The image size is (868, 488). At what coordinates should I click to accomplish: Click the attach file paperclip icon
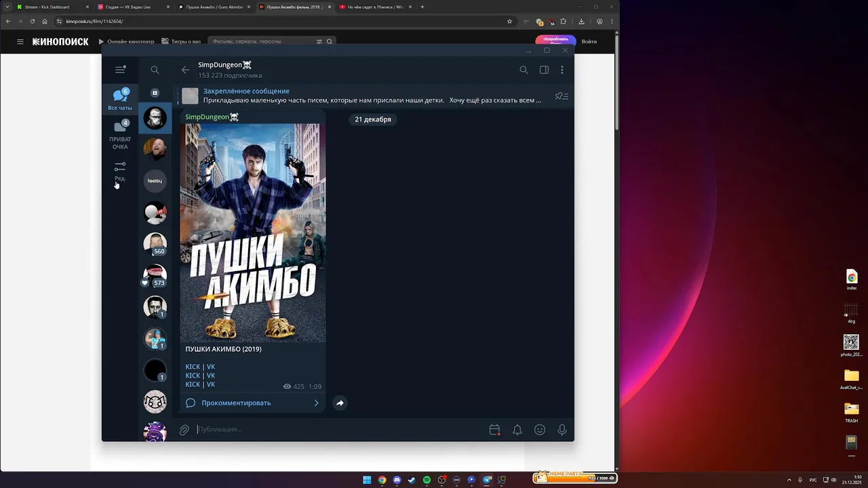click(184, 430)
